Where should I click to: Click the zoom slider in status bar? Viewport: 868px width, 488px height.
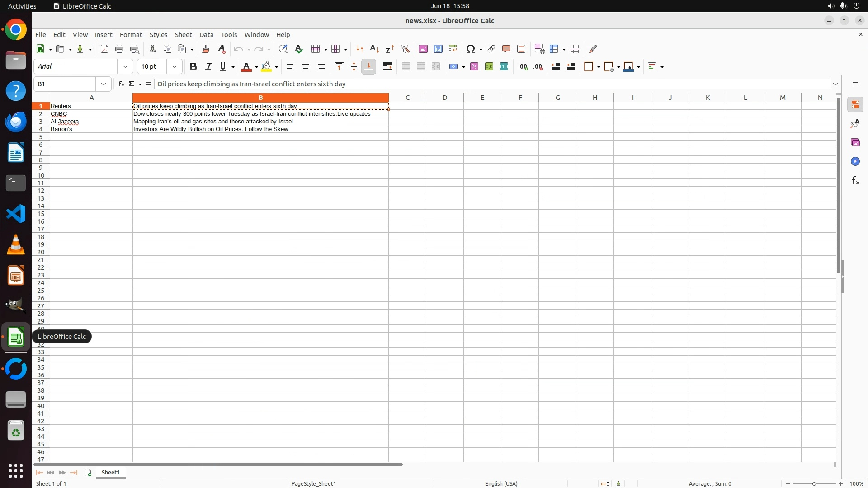(x=814, y=483)
